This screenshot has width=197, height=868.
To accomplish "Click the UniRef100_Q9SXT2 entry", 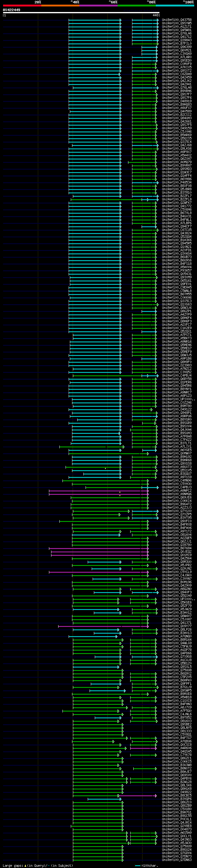I will [177, 71].
